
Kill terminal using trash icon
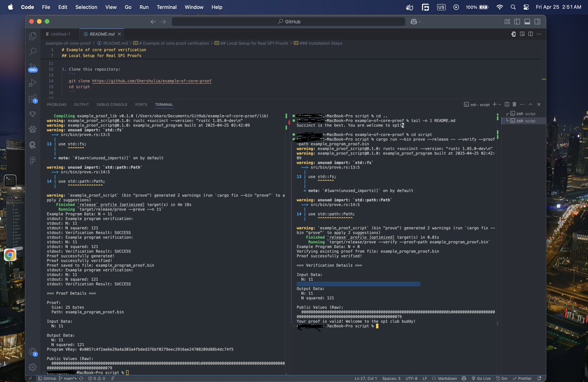point(514,104)
